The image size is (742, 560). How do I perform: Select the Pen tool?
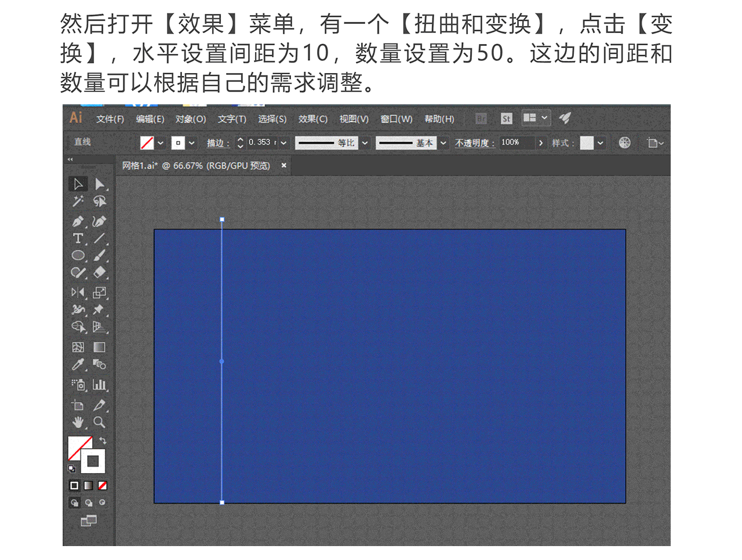[78, 221]
